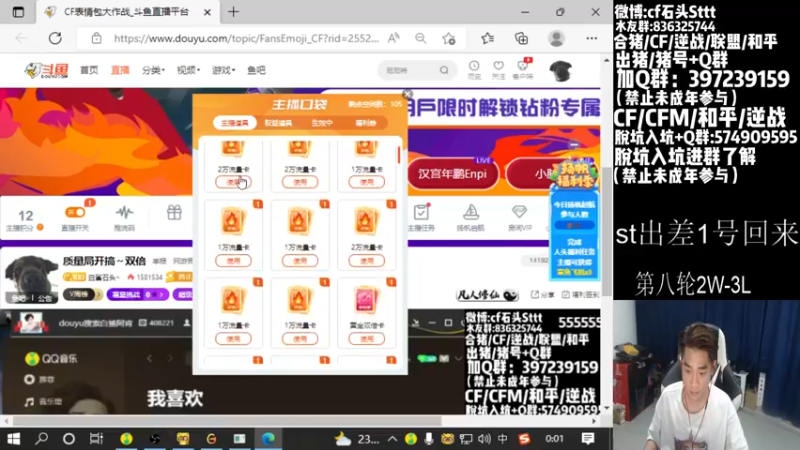The width and height of the screenshot is (800, 450).
Task: Click the read aloud icon in address bar
Action: coord(393,38)
